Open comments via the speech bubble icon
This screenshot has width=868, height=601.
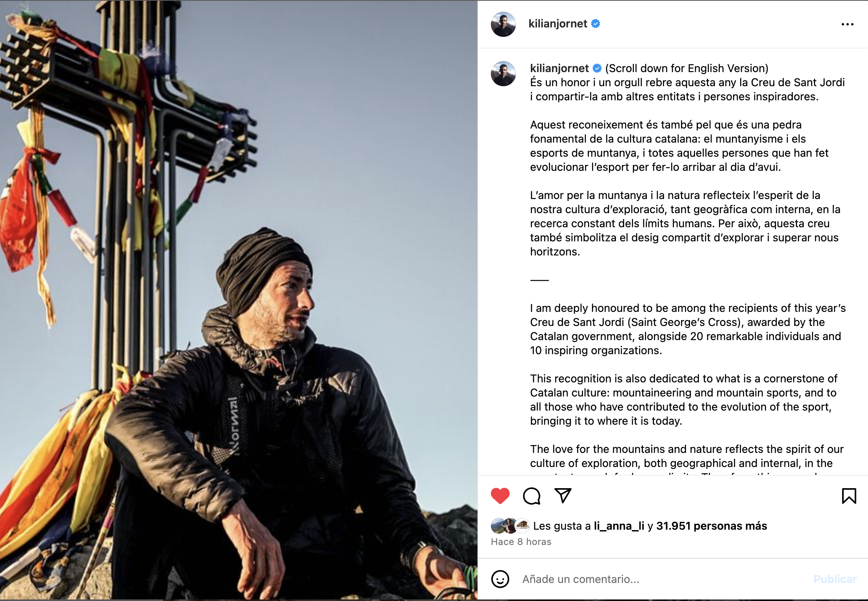pos(532,496)
